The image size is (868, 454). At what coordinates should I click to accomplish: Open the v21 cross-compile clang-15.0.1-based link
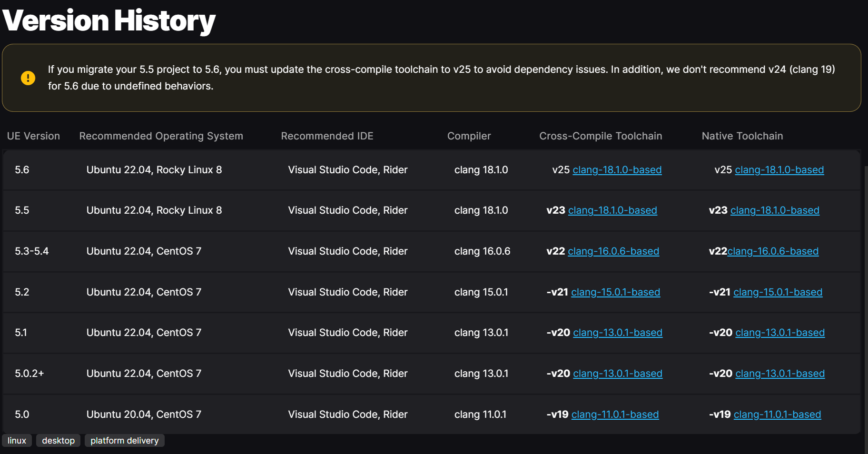click(615, 292)
